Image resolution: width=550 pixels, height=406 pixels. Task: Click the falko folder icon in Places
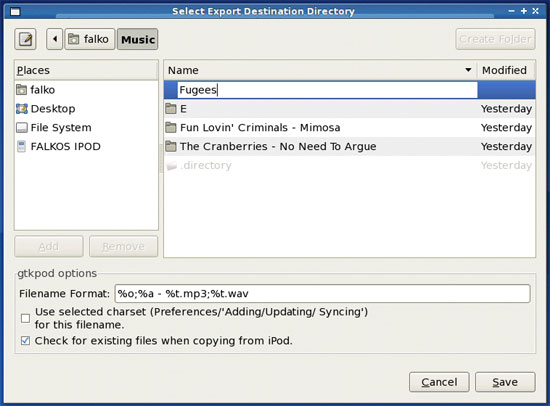pyautogui.click(x=21, y=90)
